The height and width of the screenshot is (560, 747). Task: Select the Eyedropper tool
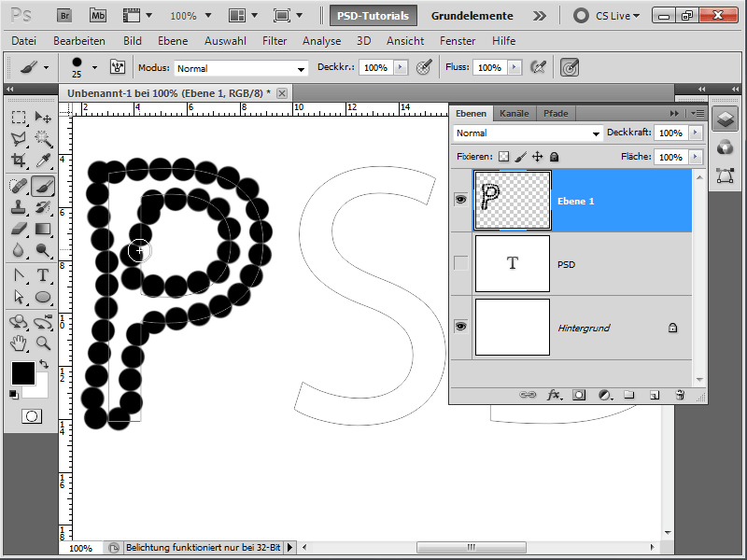[43, 161]
